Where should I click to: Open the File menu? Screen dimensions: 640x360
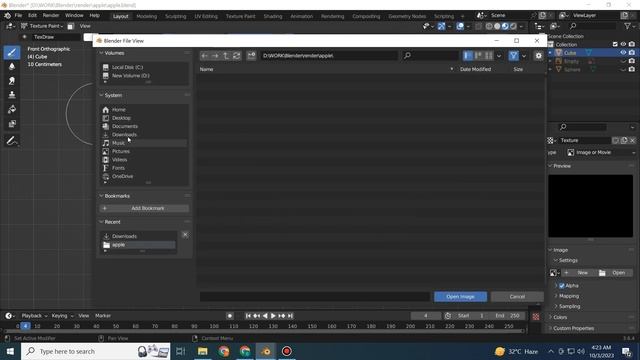pyautogui.click(x=18, y=16)
